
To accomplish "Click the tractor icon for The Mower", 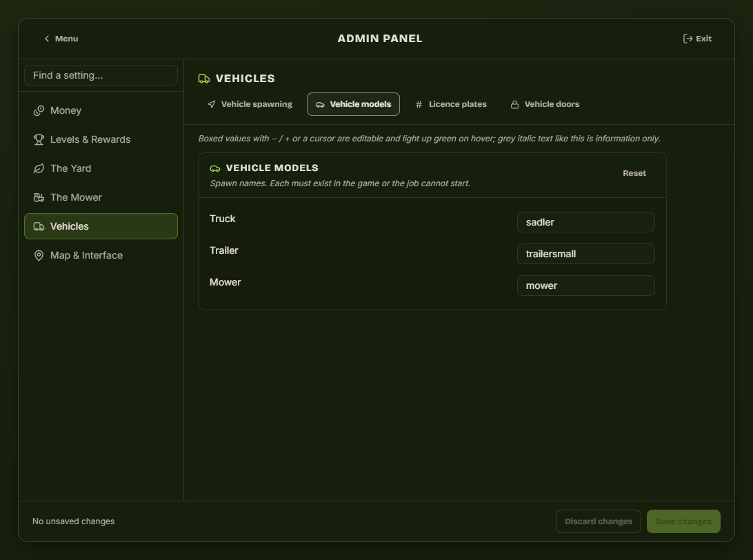I will click(39, 197).
